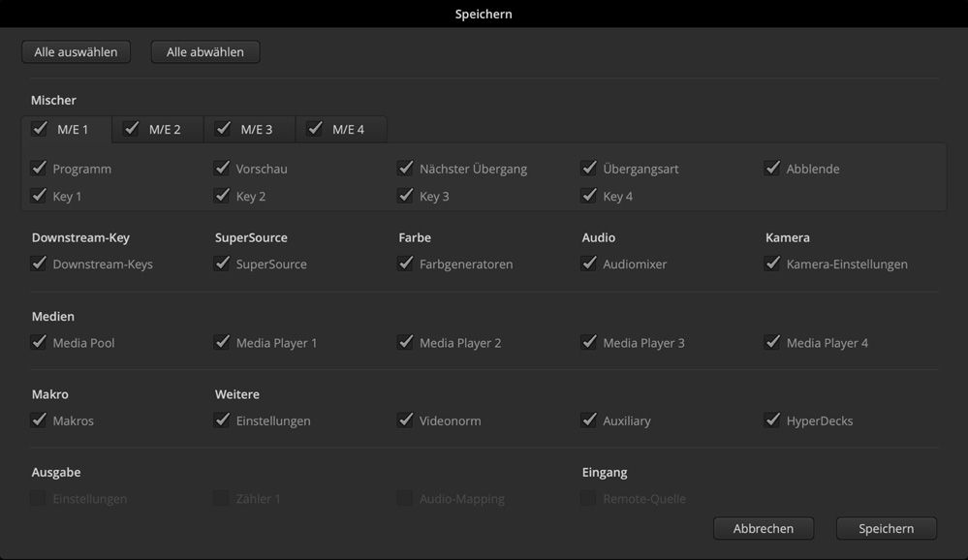Screen dimensions: 968x560
Task: Uncheck the Media Pool checkbox
Action: pos(39,342)
